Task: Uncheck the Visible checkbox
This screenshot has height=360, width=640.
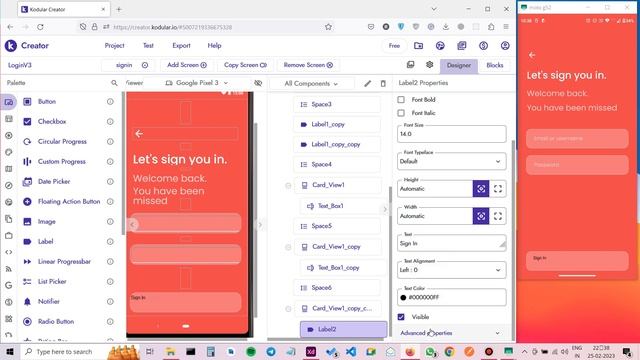Action: pyautogui.click(x=401, y=317)
